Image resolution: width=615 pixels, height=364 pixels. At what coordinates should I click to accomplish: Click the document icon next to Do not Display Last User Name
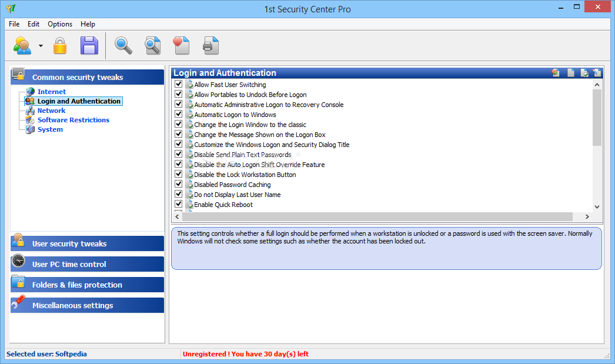tap(189, 195)
